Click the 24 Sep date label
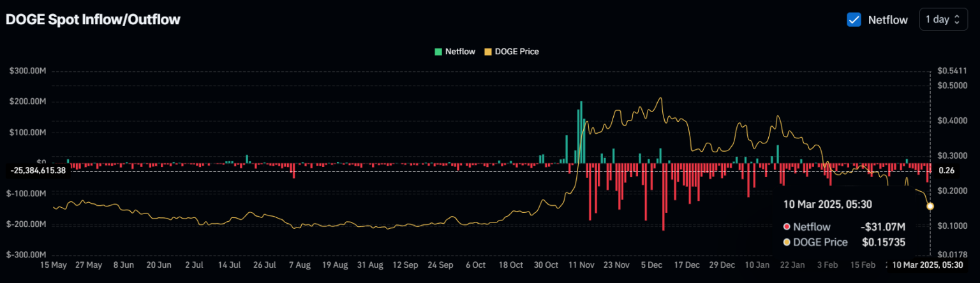 (x=440, y=265)
